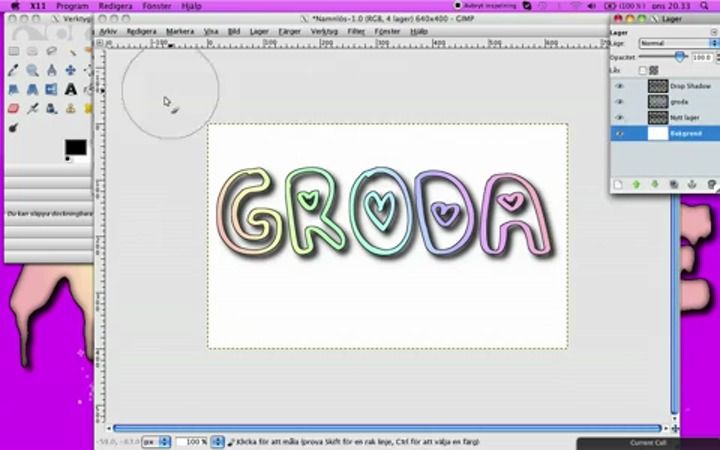Viewport: 720px width, 450px height.
Task: Open the Bild menu
Action: pyautogui.click(x=234, y=31)
